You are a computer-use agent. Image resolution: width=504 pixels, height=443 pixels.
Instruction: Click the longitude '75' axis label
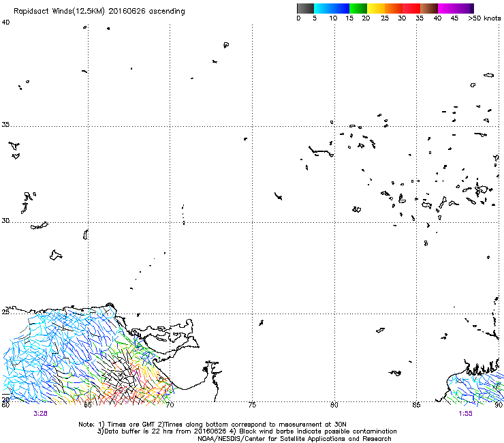pyautogui.click(x=252, y=405)
